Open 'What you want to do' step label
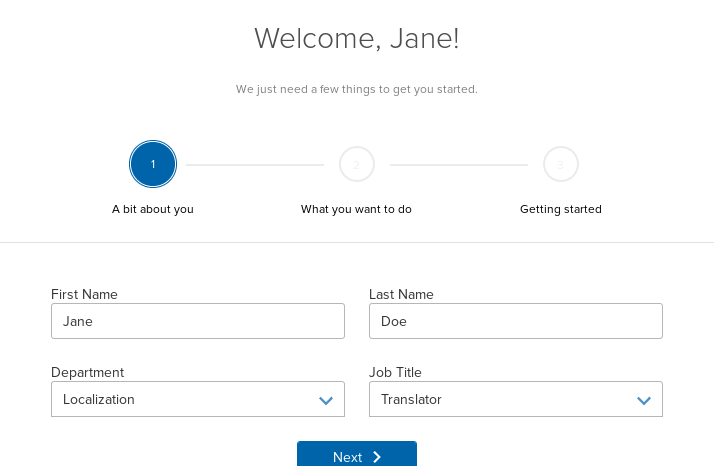The width and height of the screenshot is (714, 466). click(x=356, y=210)
